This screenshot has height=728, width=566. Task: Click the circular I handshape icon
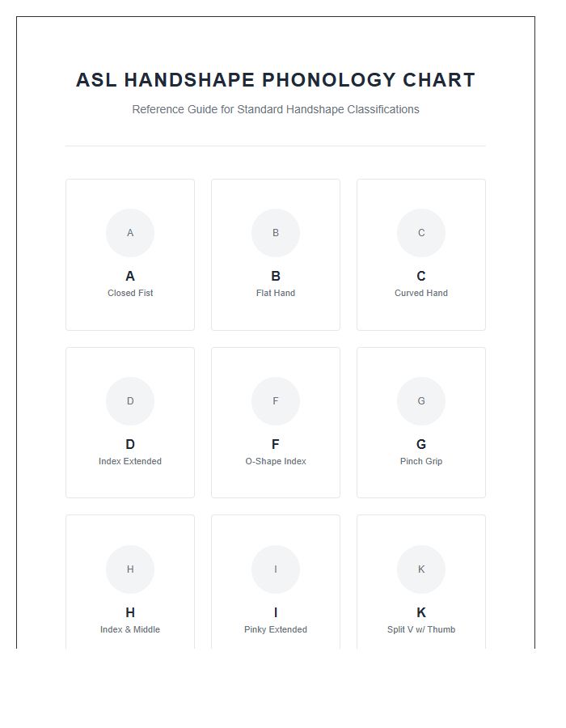(276, 569)
